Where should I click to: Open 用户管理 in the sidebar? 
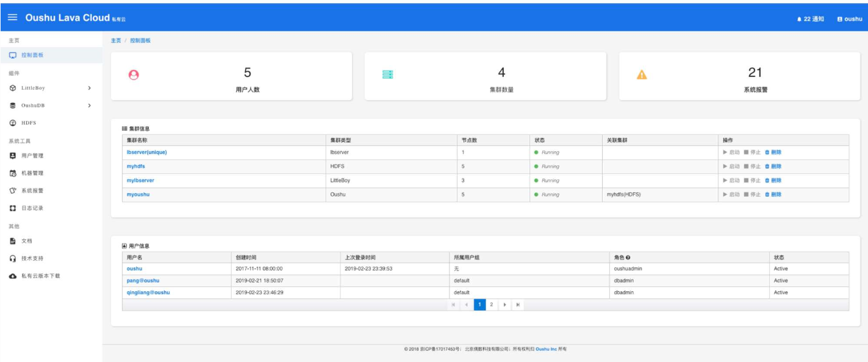point(32,156)
